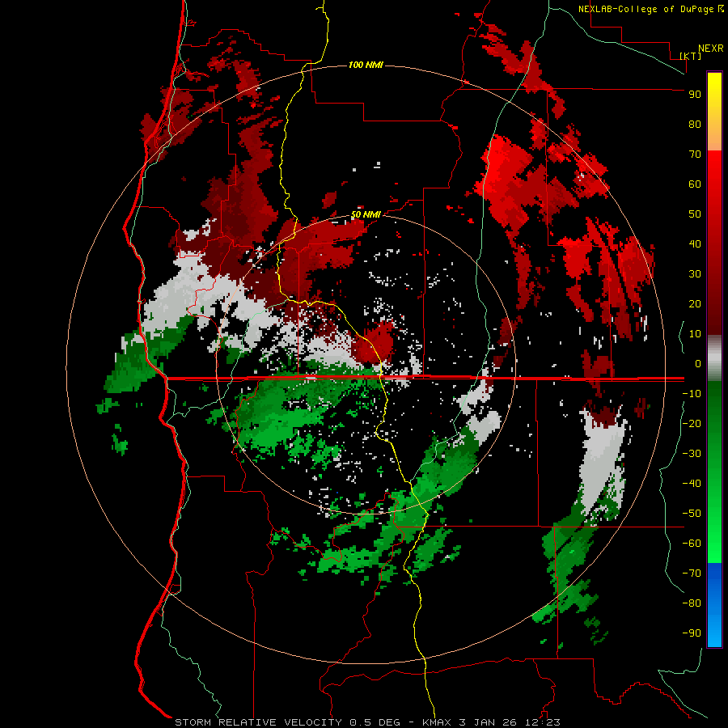Click the 12:23 timestamp in caption
Viewport: 728px width, 728px height.
[543, 722]
